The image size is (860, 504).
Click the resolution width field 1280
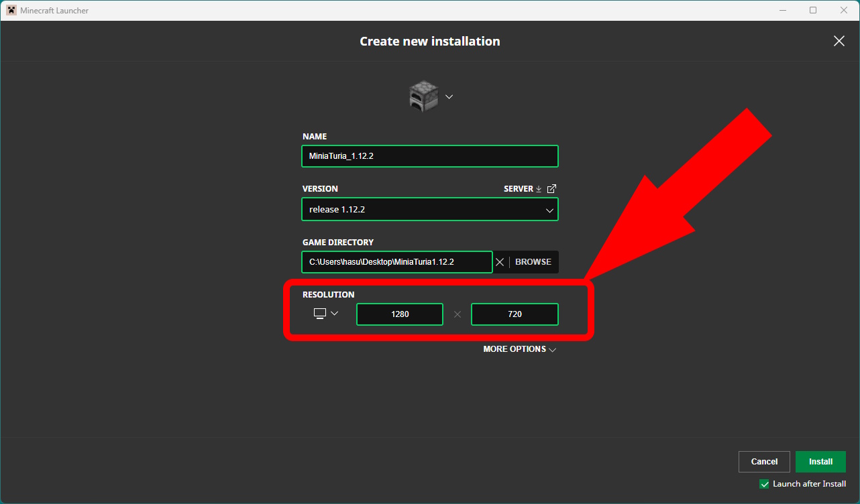[x=400, y=314]
